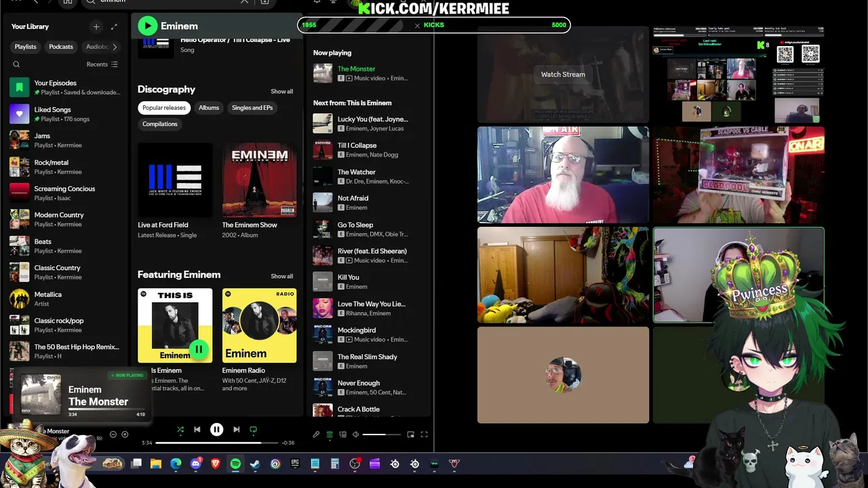
Task: Expand Your Library with the arrows icon
Action: tap(114, 26)
